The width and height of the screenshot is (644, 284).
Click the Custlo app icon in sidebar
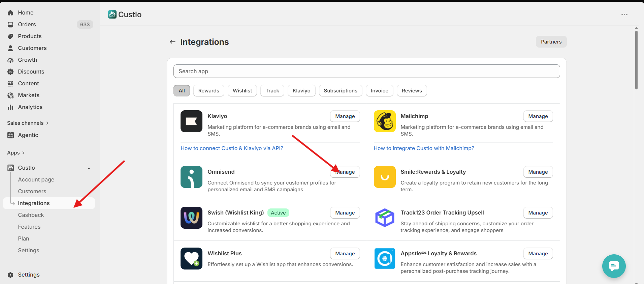click(x=10, y=168)
